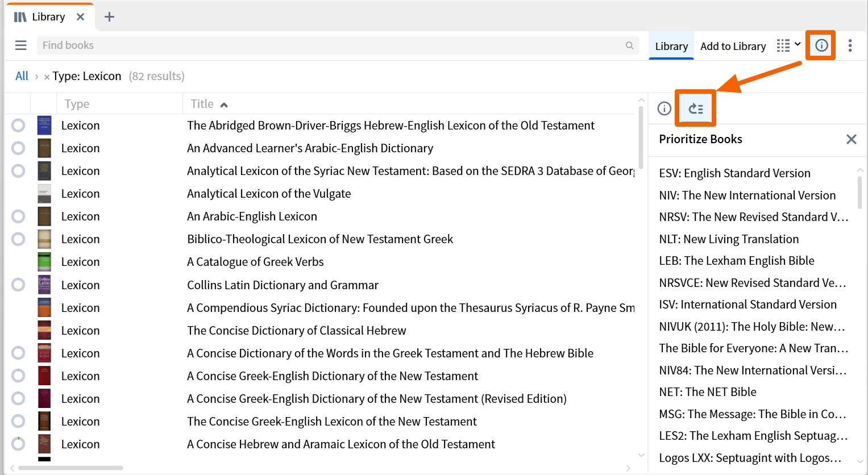Select ISV: International Standard Version
This screenshot has width=868, height=475.
pos(747,305)
